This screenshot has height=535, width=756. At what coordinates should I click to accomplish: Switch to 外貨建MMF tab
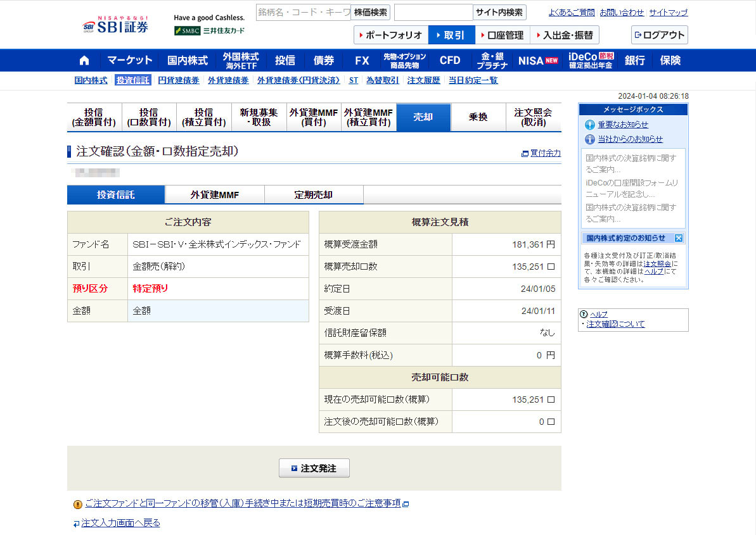point(214,195)
